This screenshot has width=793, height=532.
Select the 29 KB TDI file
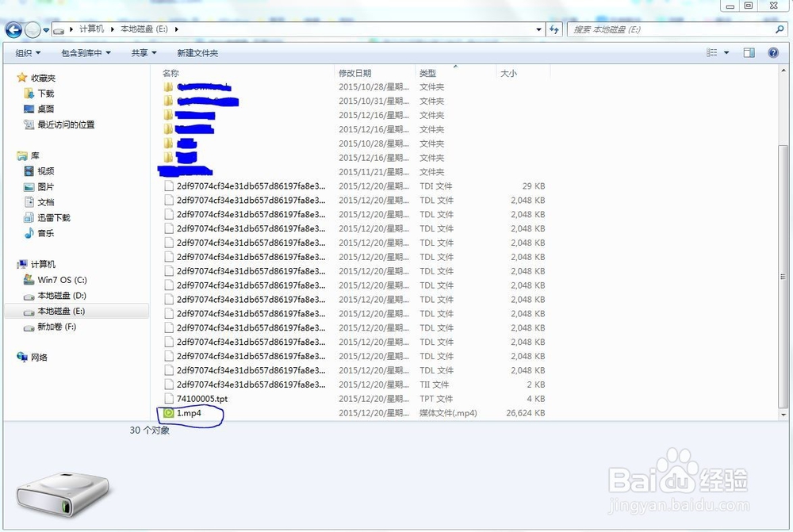pyautogui.click(x=354, y=186)
